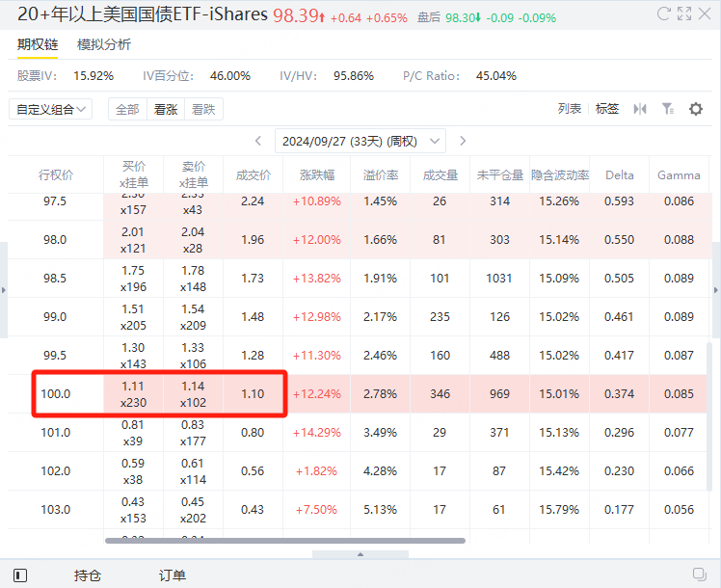The image size is (721, 588).
Task: Click the Gamma column header
Action: (679, 174)
